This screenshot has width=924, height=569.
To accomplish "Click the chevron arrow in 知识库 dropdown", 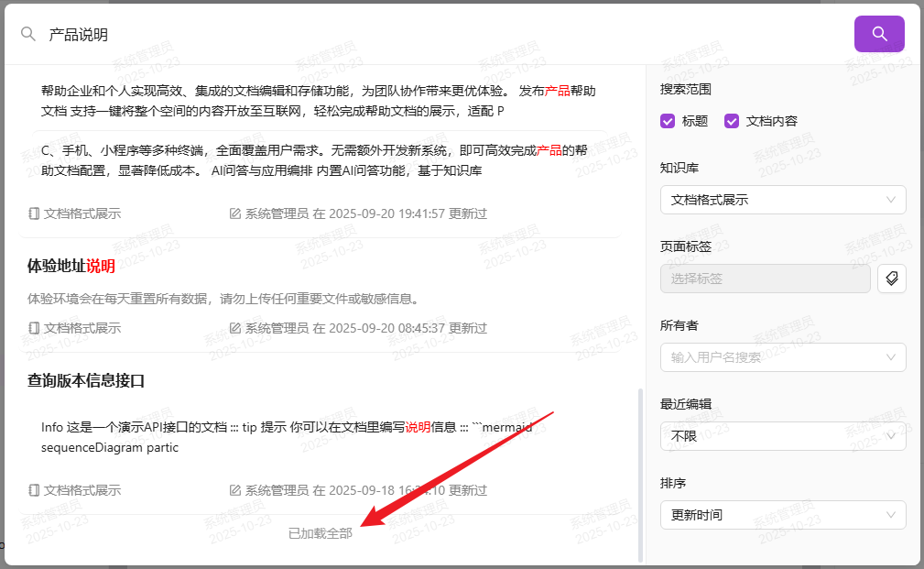I will 890,200.
